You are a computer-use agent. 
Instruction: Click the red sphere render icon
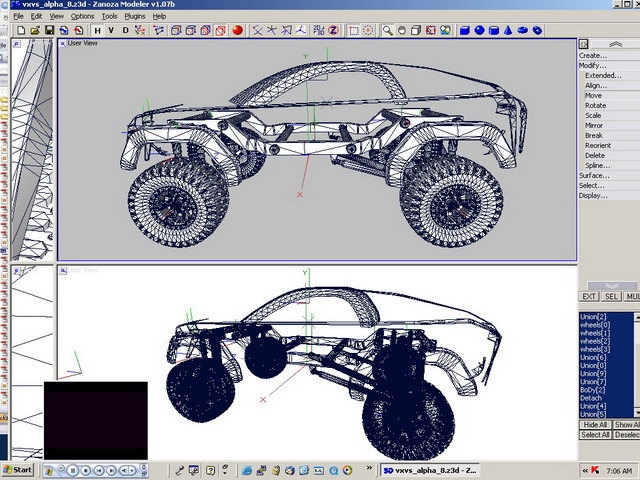(x=238, y=30)
